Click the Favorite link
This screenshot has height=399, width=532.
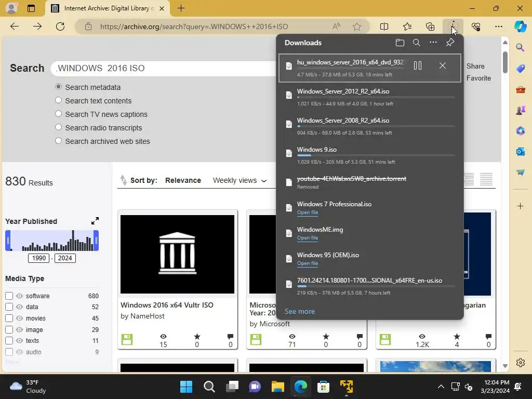478,78
